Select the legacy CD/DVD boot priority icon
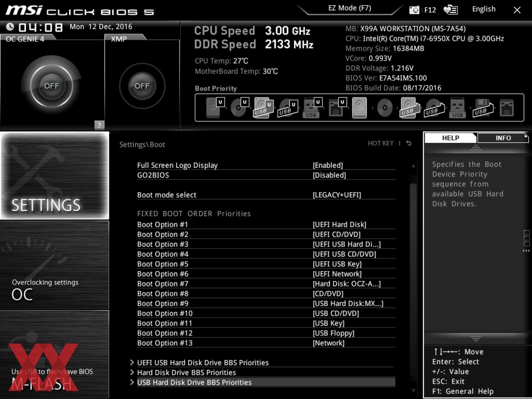Image resolution: width=532 pixels, height=399 pixels. [385, 108]
